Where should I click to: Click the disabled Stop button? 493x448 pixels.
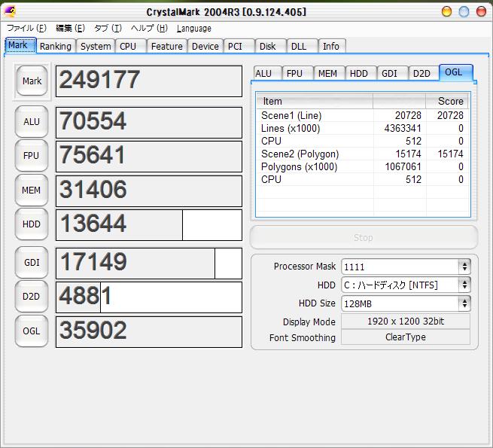click(364, 237)
